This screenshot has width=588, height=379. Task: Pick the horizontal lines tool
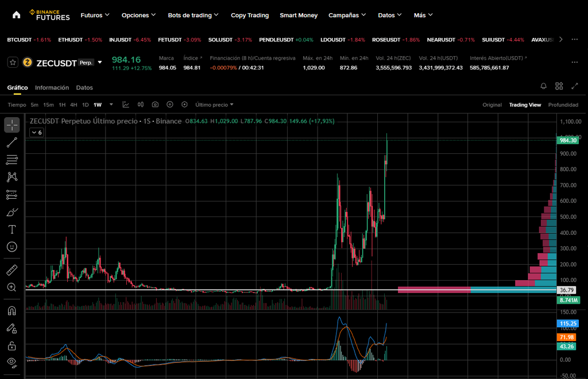[x=12, y=160]
